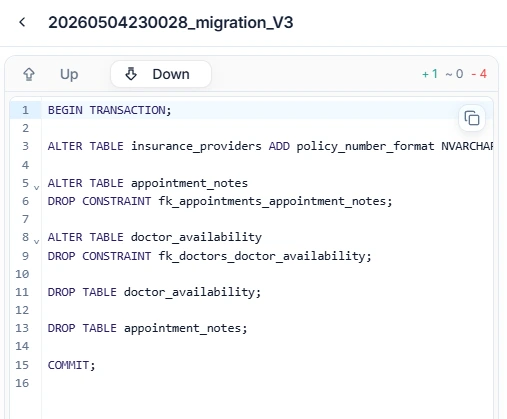
Task: Click the DROP TABLE appointment_notes; line
Action: [147, 328]
